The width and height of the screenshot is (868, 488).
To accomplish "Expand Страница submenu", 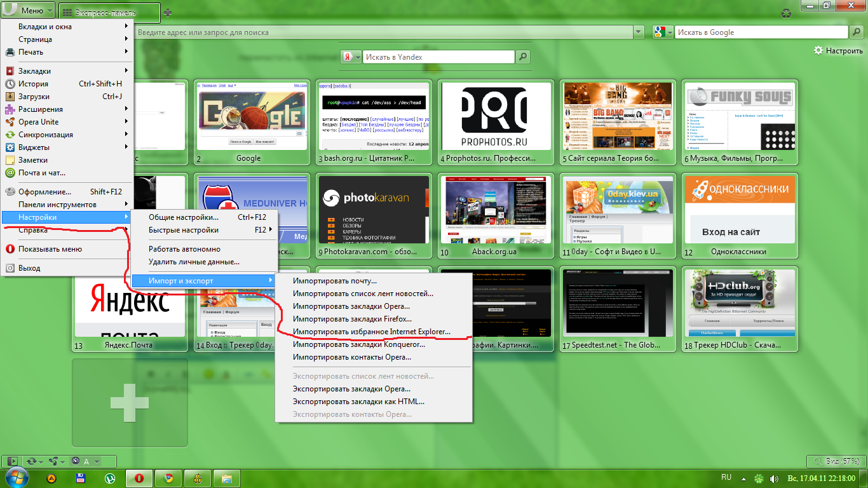I will (x=67, y=39).
